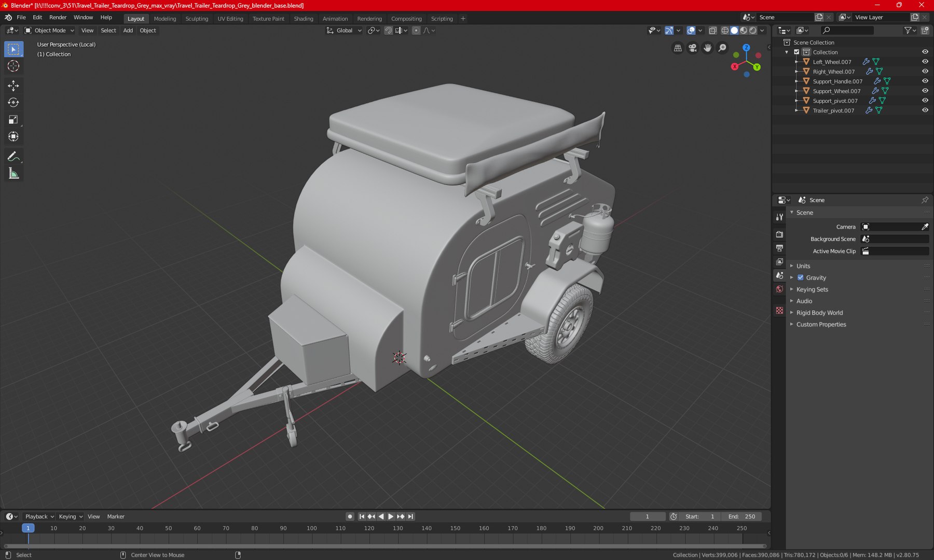Viewport: 934px width, 560px height.
Task: Open the Object Mode dropdown
Action: [50, 31]
